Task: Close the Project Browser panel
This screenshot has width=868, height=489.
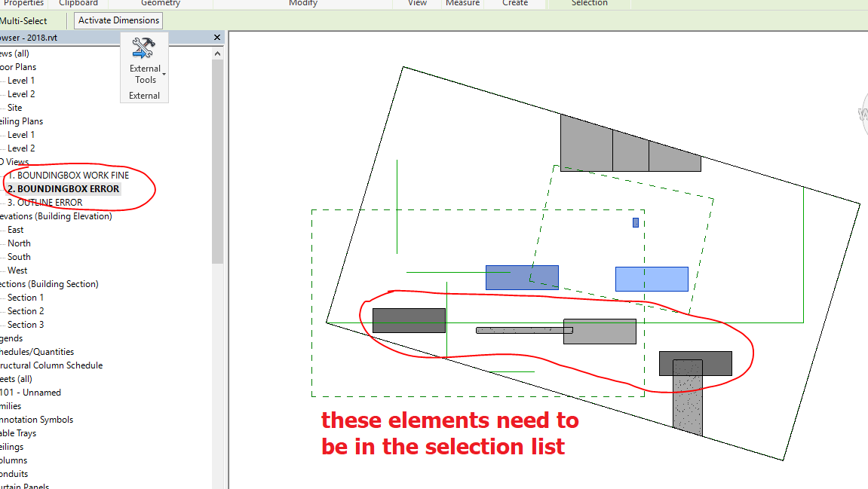Action: pyautogui.click(x=216, y=37)
